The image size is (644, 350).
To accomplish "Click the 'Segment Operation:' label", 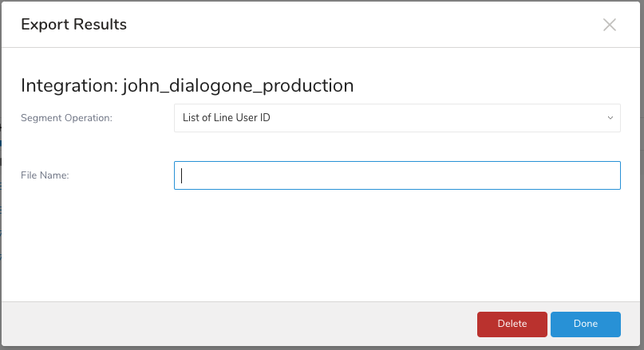I will pyautogui.click(x=66, y=118).
